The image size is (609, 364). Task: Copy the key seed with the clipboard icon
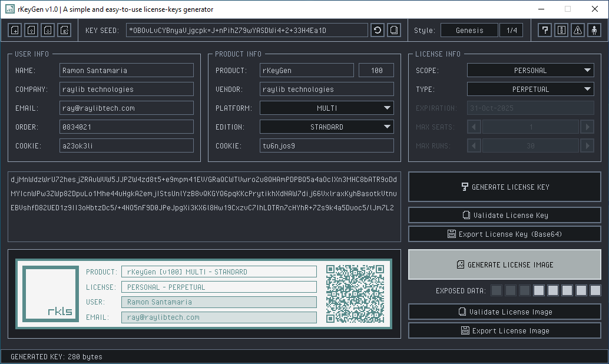394,30
